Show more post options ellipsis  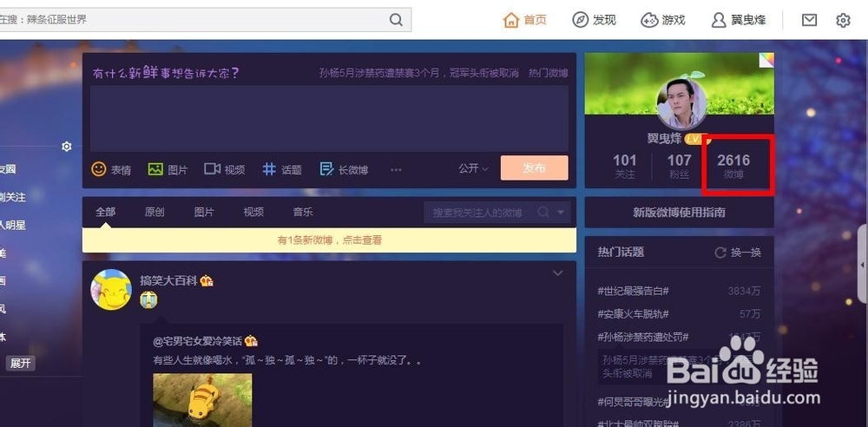(x=396, y=169)
